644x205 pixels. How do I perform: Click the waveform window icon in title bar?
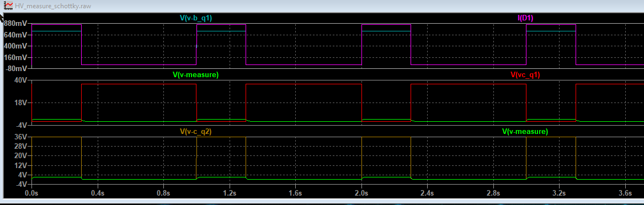pos(8,6)
